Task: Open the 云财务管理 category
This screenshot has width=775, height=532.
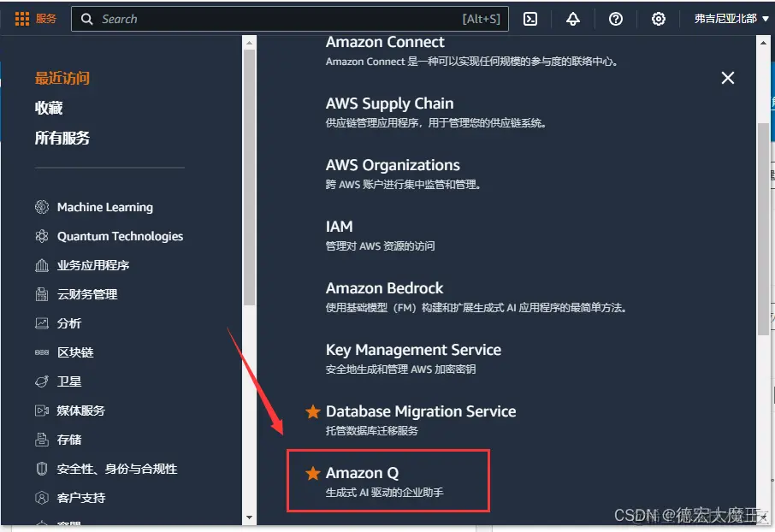Action: (x=87, y=295)
